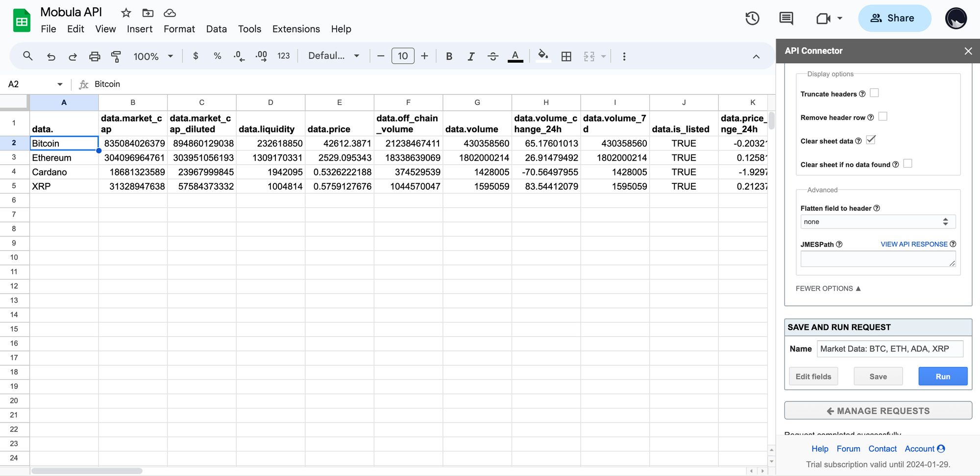Click the JMESPath text area
This screenshot has height=476, width=980.
(878, 259)
